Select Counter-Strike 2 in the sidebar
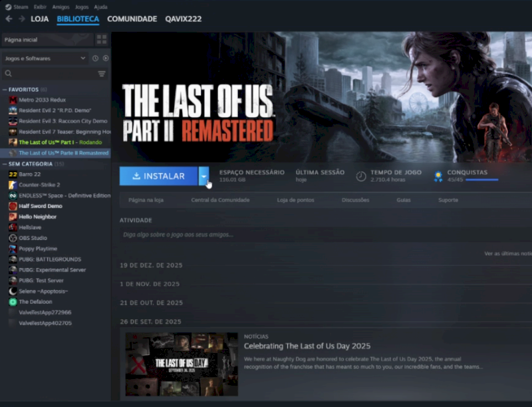 coord(39,185)
